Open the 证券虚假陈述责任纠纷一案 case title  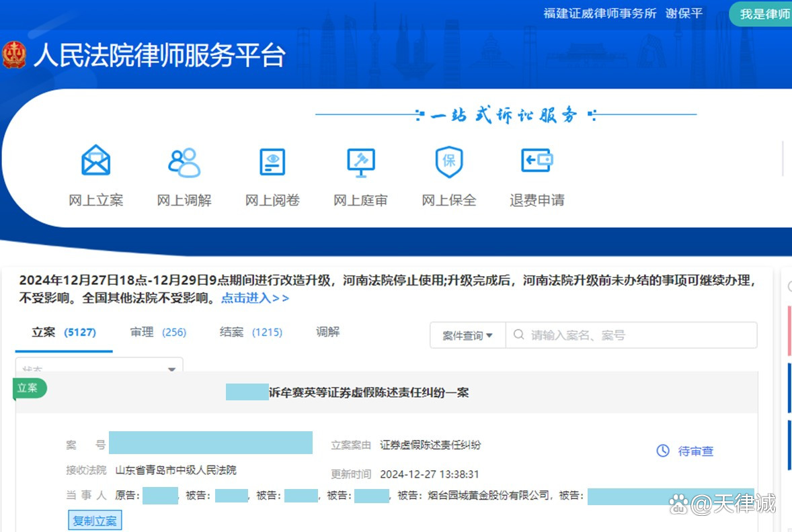coord(368,393)
